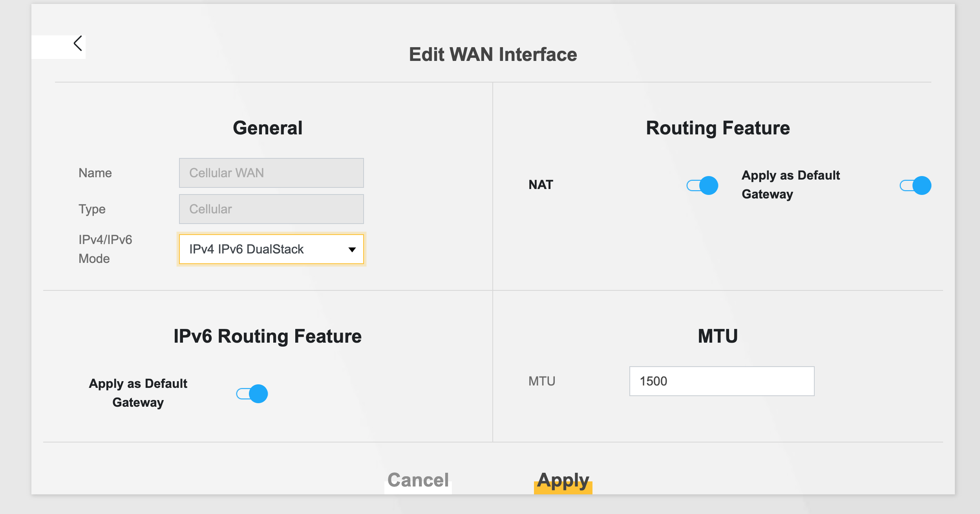This screenshot has height=514, width=980.
Task: Open the IPv4/IPv6 Mode dropdown
Action: 271,249
